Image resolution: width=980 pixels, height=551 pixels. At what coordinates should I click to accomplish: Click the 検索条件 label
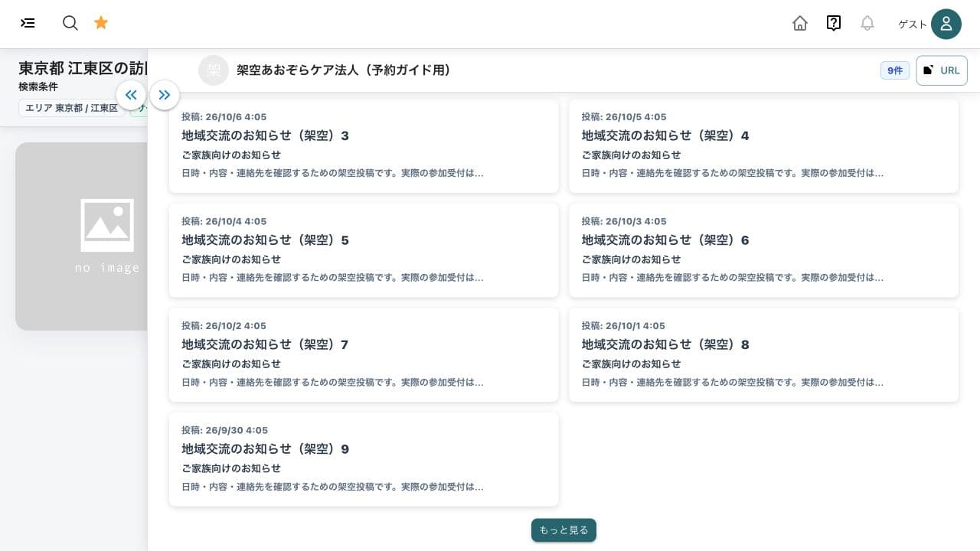[38, 86]
